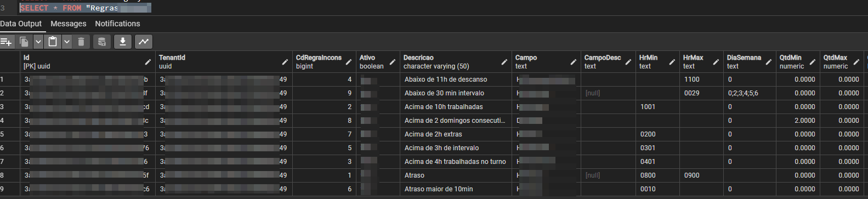Click QtdMin cell '2.0000'
Viewport: 868px width, 199px height.
point(798,121)
